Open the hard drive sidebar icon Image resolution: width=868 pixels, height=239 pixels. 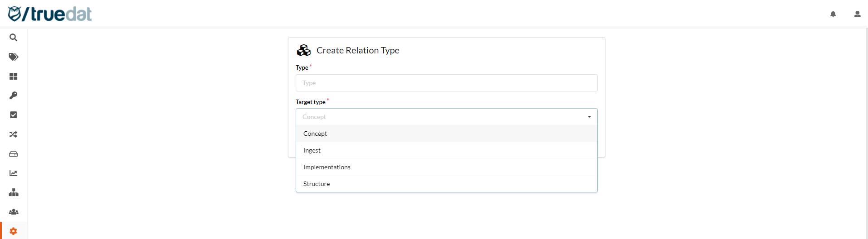14,154
